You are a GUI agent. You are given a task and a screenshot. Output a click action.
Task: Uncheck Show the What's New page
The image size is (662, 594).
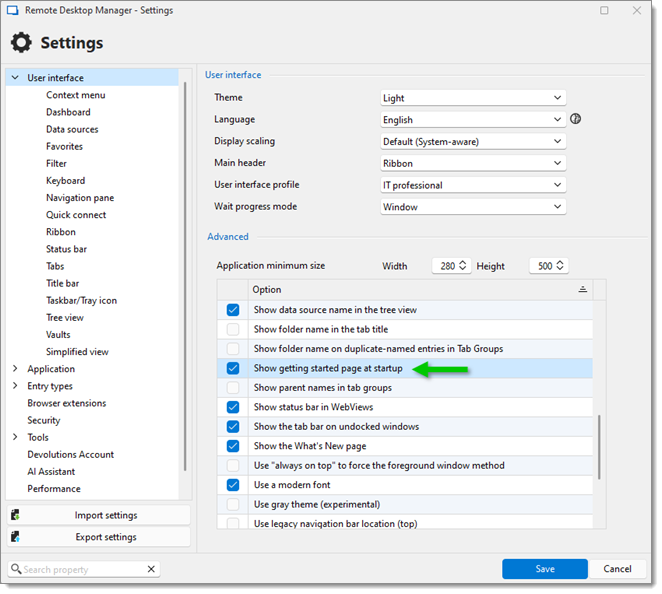(233, 446)
